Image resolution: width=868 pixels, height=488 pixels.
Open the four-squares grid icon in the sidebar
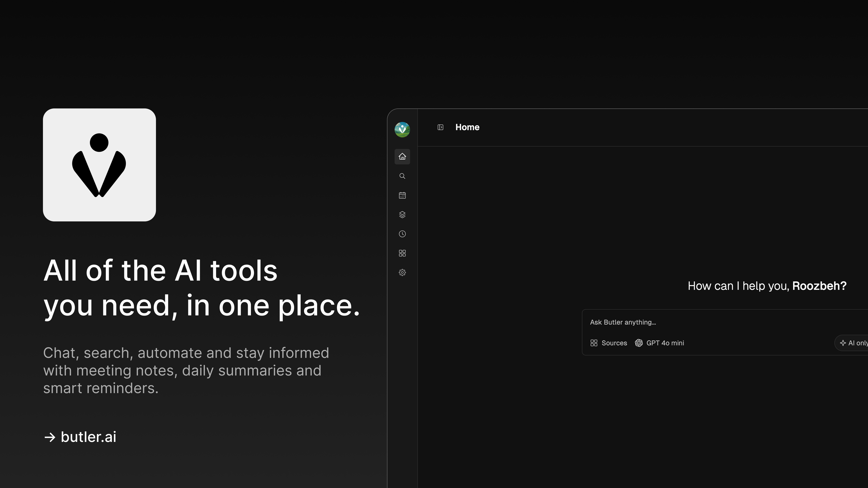click(402, 253)
